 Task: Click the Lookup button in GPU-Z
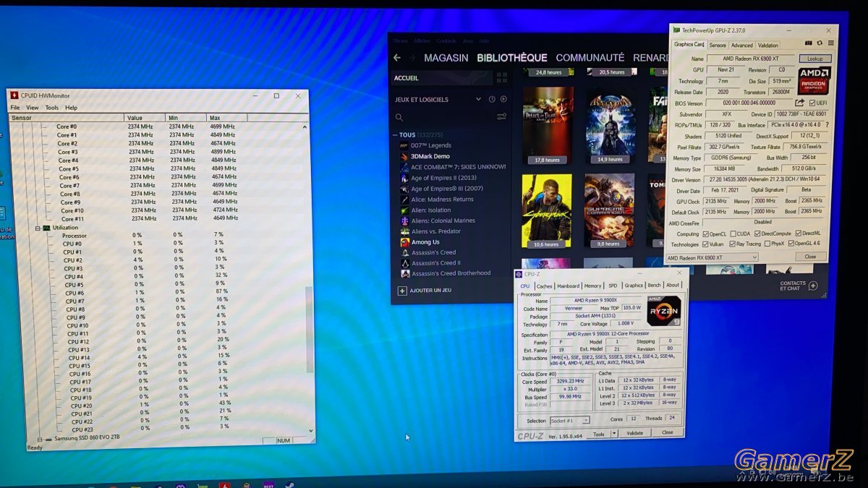[x=815, y=59]
